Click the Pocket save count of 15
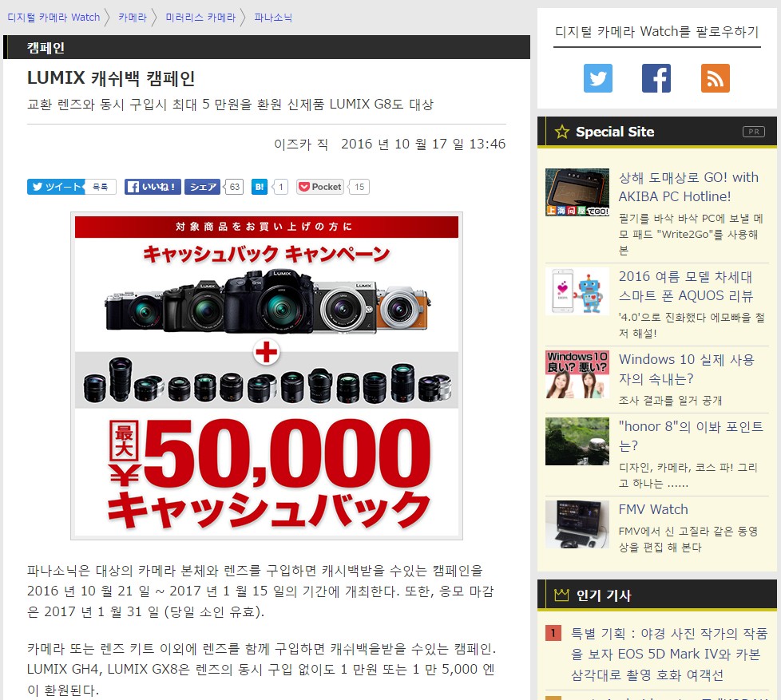 pyautogui.click(x=359, y=187)
